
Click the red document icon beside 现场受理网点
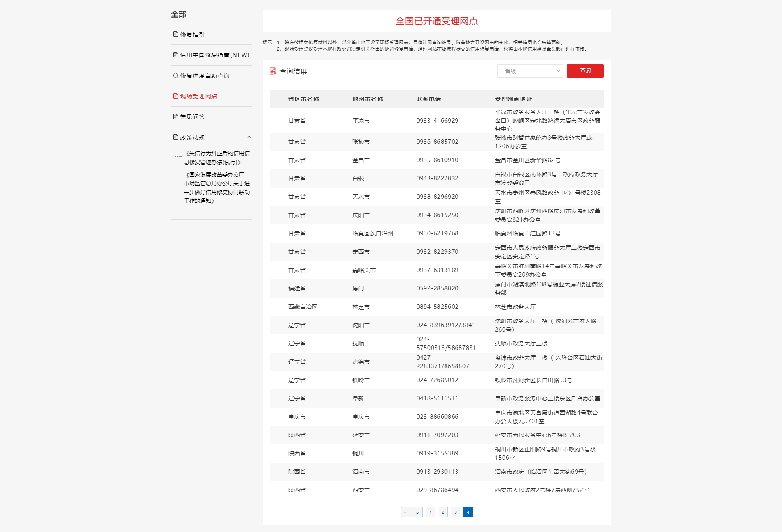tap(175, 96)
